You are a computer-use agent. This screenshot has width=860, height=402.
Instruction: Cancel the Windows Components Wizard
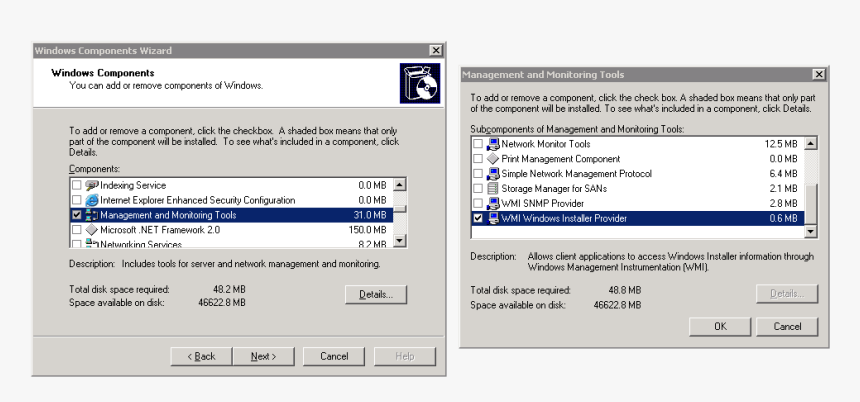pos(334,356)
